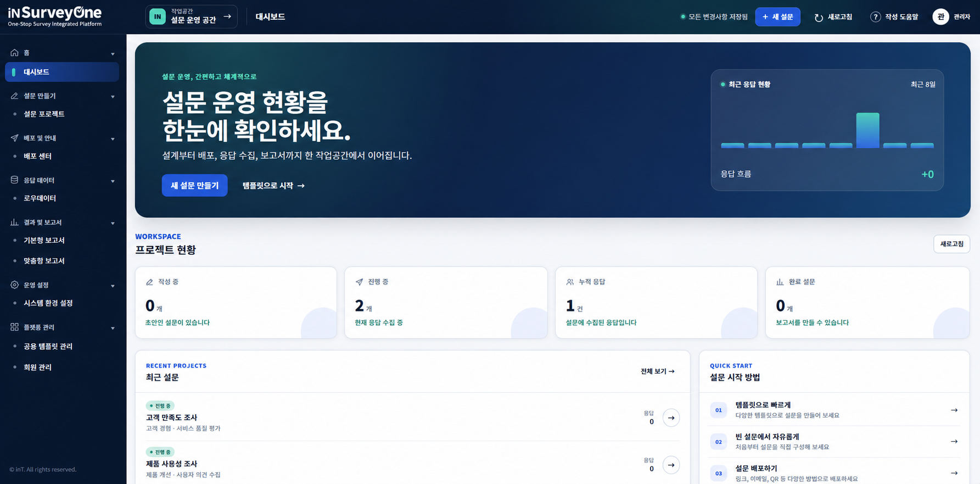Select 대시보드 in the sidebar
The image size is (980, 484).
click(x=62, y=72)
